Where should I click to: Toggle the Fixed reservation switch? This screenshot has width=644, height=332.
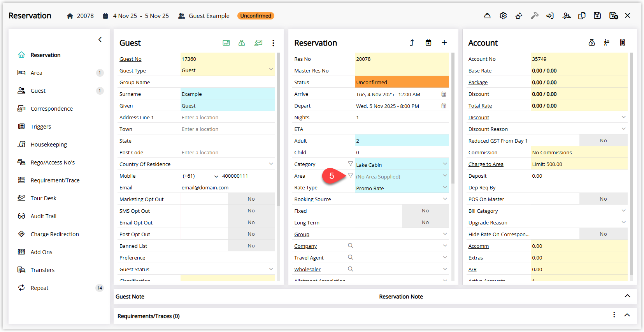point(425,211)
